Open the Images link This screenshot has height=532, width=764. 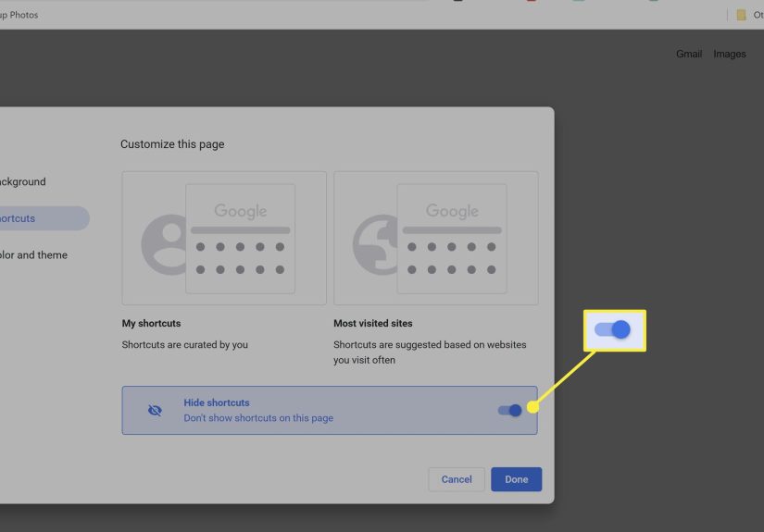730,54
